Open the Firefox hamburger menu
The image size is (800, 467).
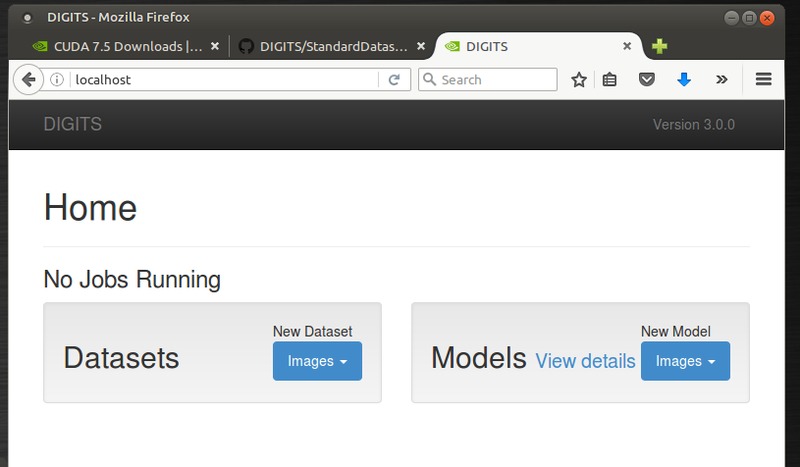763,80
